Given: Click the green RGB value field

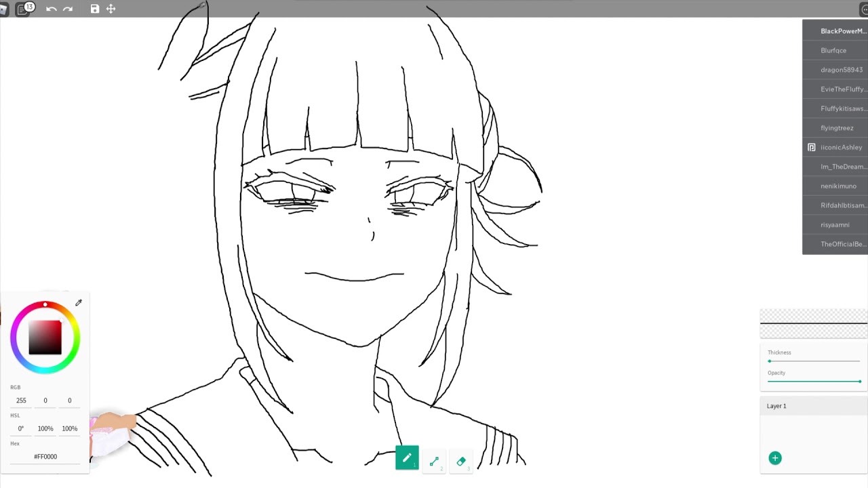Looking at the screenshot, I should click(45, 401).
